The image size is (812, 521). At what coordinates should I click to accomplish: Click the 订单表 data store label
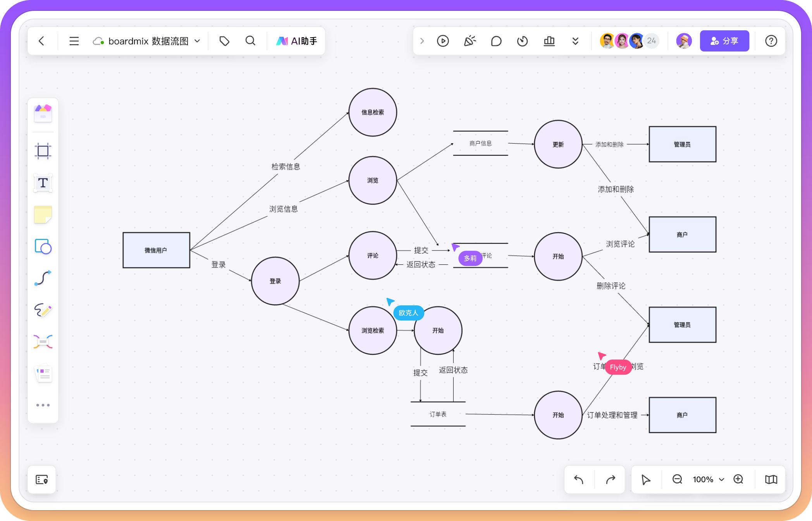tap(438, 414)
